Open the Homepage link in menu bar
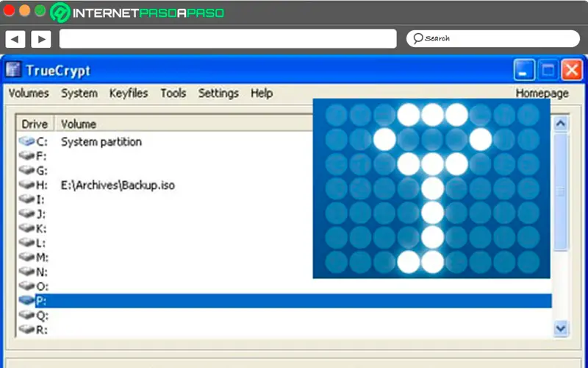The width and height of the screenshot is (588, 368). tap(542, 93)
